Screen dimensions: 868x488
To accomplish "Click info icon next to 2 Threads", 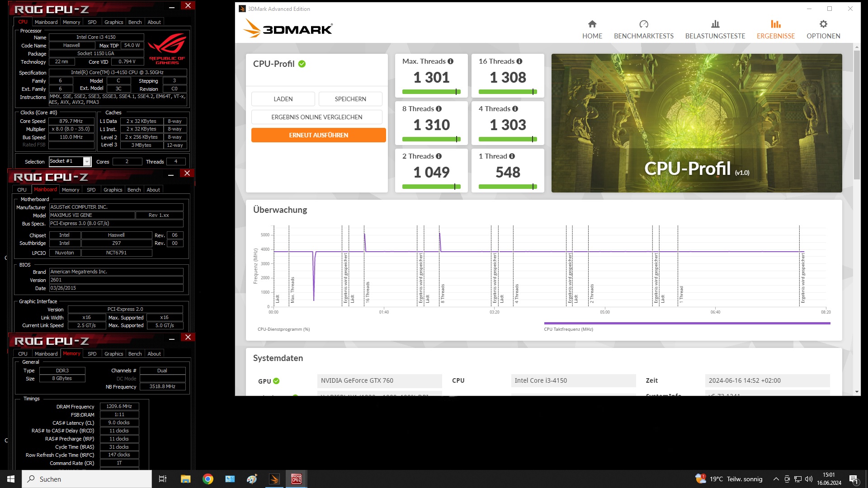I will (439, 156).
